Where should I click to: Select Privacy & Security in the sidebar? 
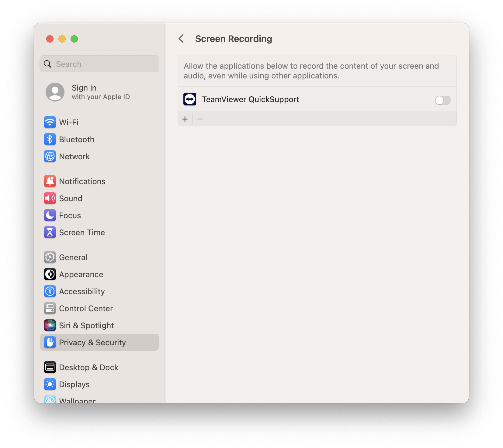tap(92, 342)
